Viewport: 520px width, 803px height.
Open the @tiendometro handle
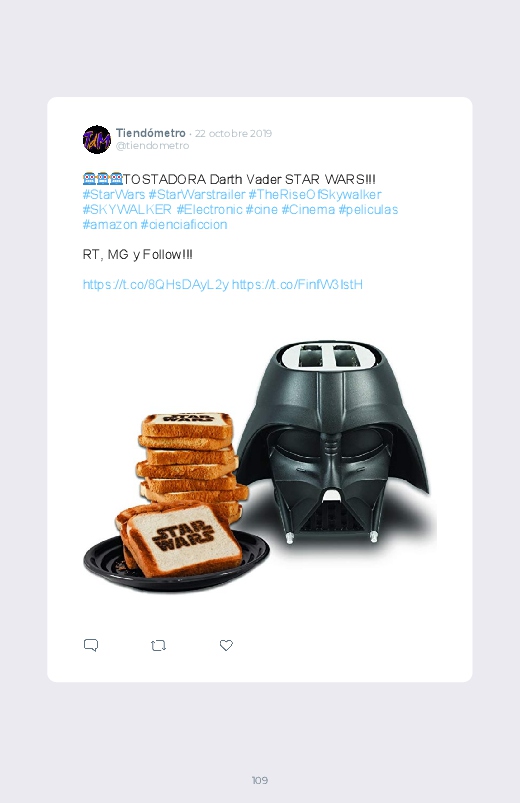click(x=153, y=146)
